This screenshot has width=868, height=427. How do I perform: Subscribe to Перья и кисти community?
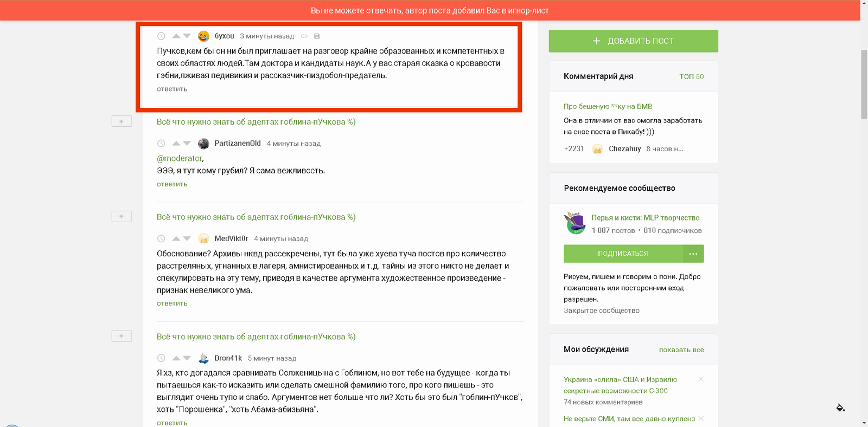click(x=623, y=254)
